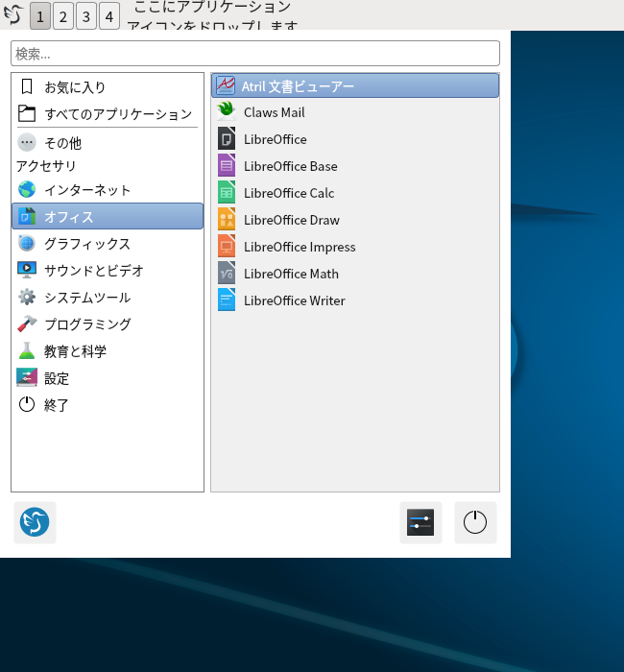Viewport: 624px width, 672px height.
Task: Open お気に入り favorites category
Action: (x=108, y=87)
